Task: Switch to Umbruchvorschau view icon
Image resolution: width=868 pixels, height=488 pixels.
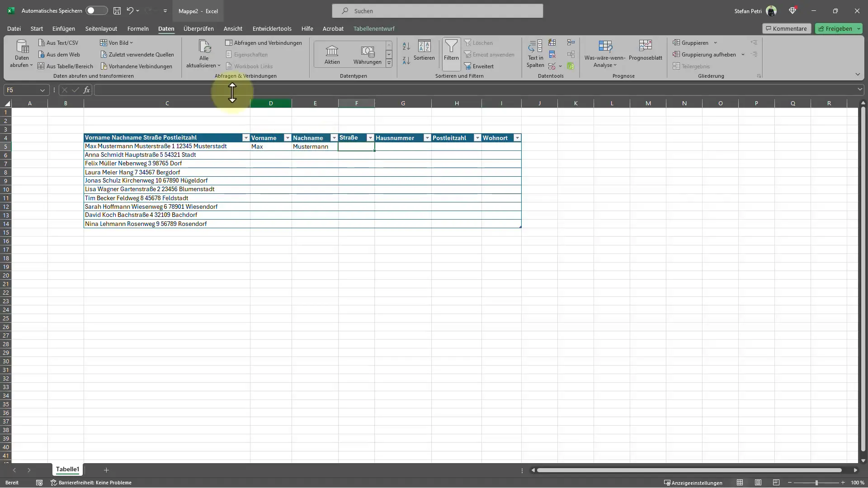Action: coord(776,483)
